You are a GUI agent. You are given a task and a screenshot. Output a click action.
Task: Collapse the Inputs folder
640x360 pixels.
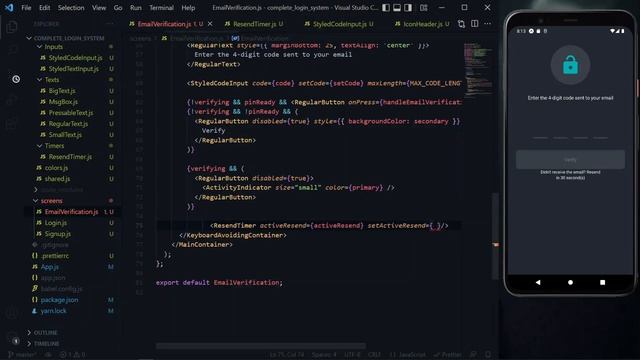(40, 47)
